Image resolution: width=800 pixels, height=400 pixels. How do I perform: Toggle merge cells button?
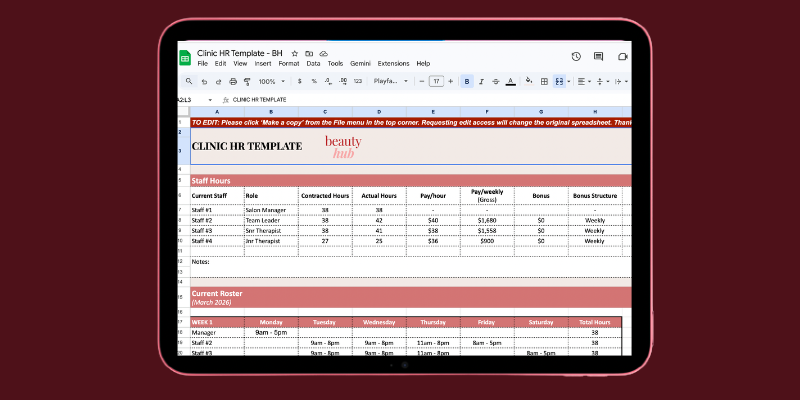[x=559, y=82]
